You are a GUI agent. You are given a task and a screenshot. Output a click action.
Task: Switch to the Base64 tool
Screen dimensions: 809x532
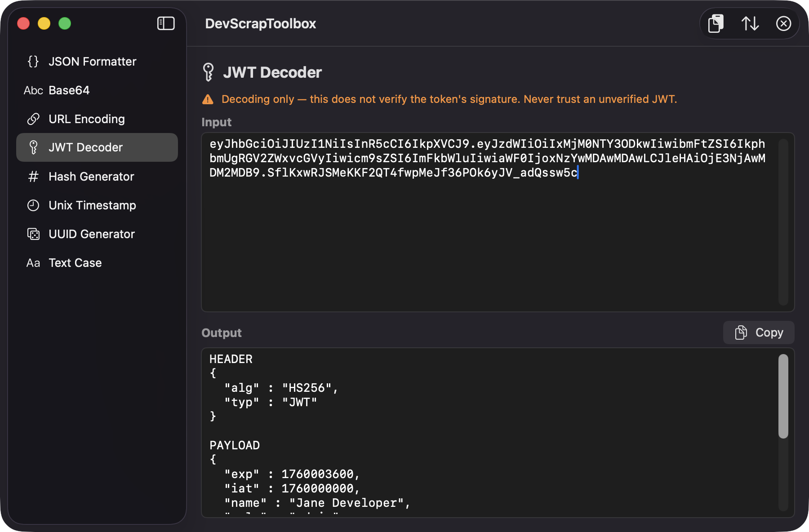click(x=97, y=90)
